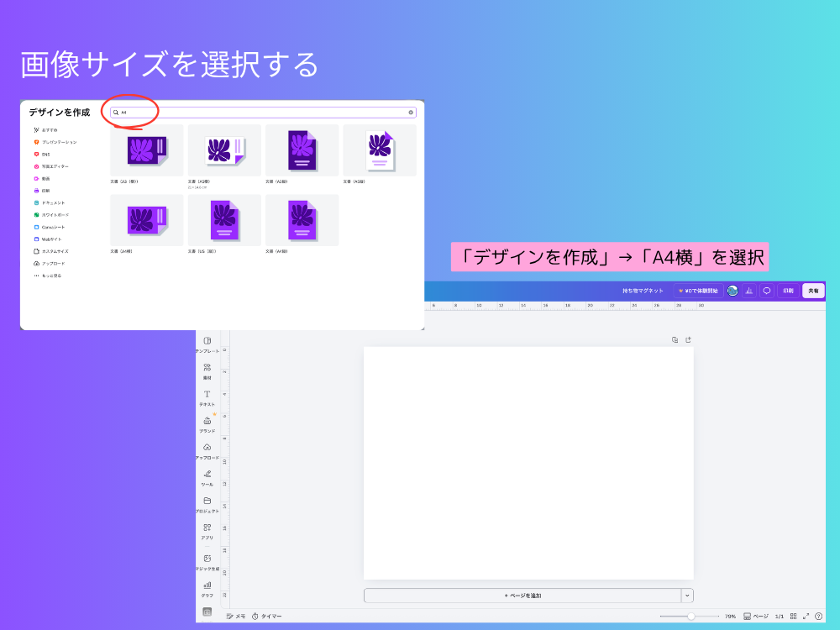
Task: Enter fullscreen with the expand arrows icon
Action: (806, 616)
